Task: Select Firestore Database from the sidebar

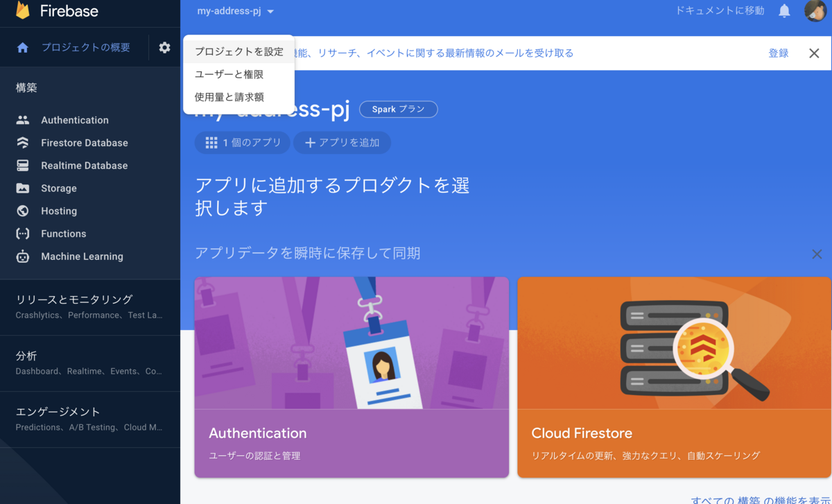Action: (x=83, y=142)
